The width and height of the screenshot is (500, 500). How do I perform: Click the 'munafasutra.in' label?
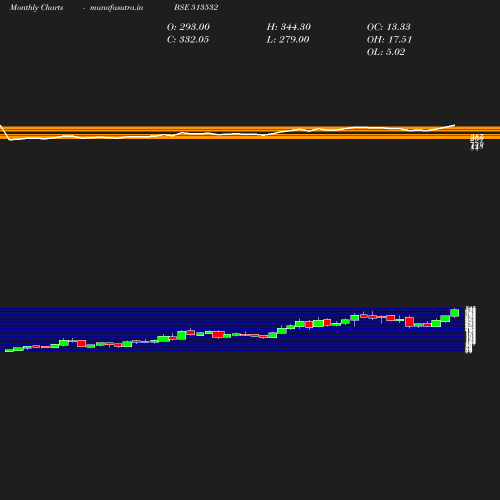pyautogui.click(x=116, y=7)
